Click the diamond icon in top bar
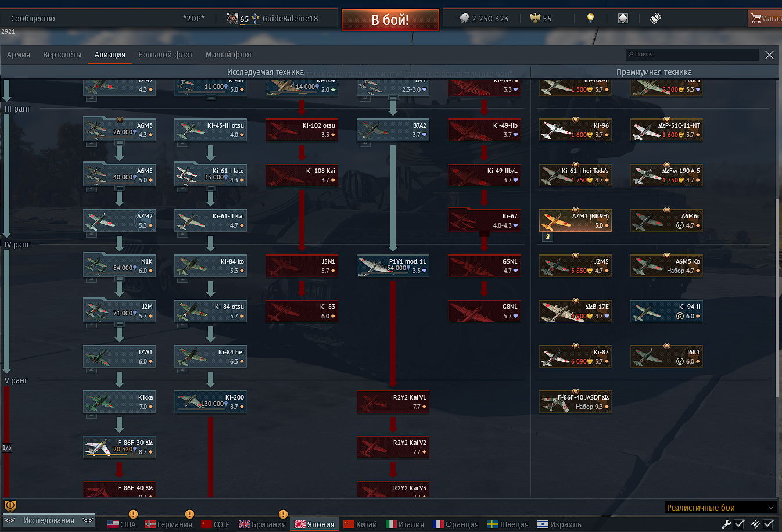This screenshot has width=782, height=532. pos(623,18)
